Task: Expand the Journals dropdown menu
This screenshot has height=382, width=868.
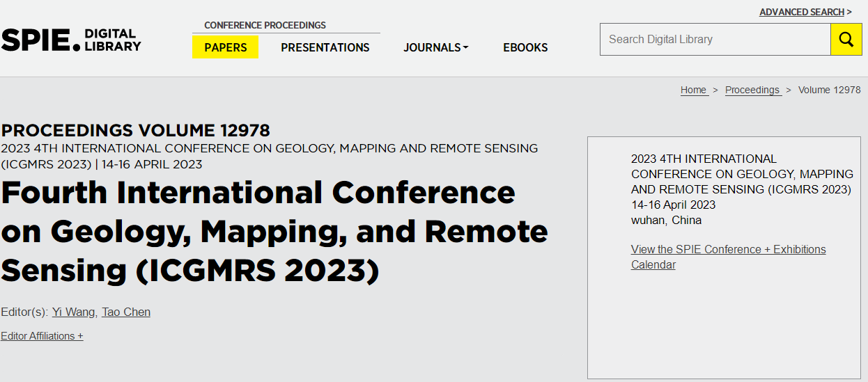Action: click(436, 47)
